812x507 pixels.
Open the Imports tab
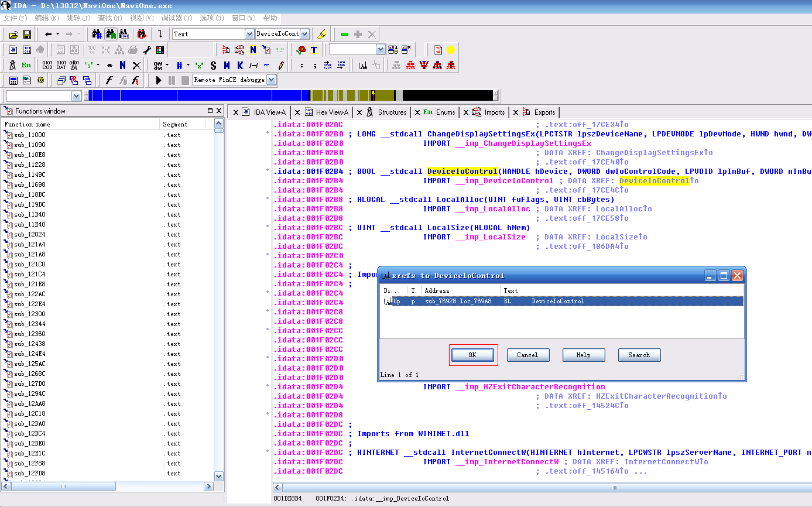[494, 112]
